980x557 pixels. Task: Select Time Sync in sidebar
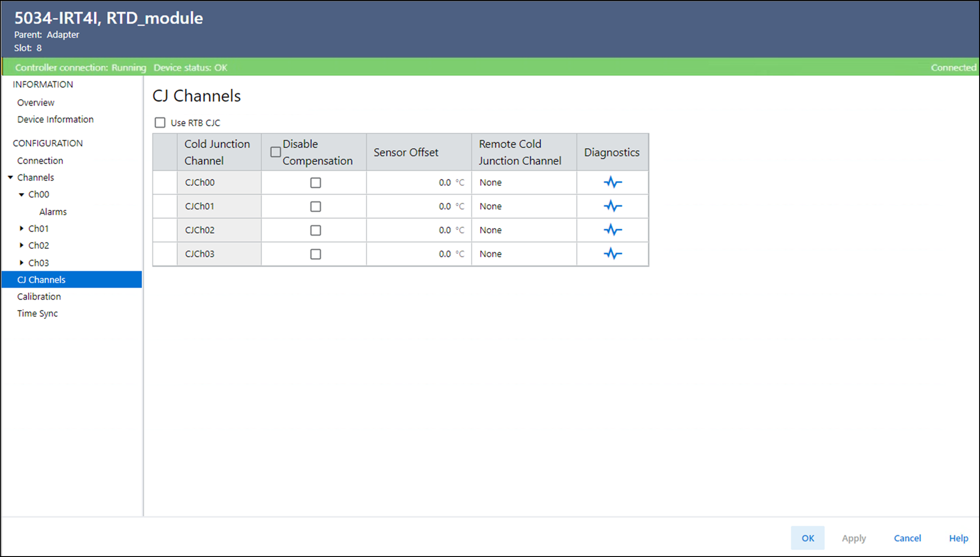tap(38, 313)
